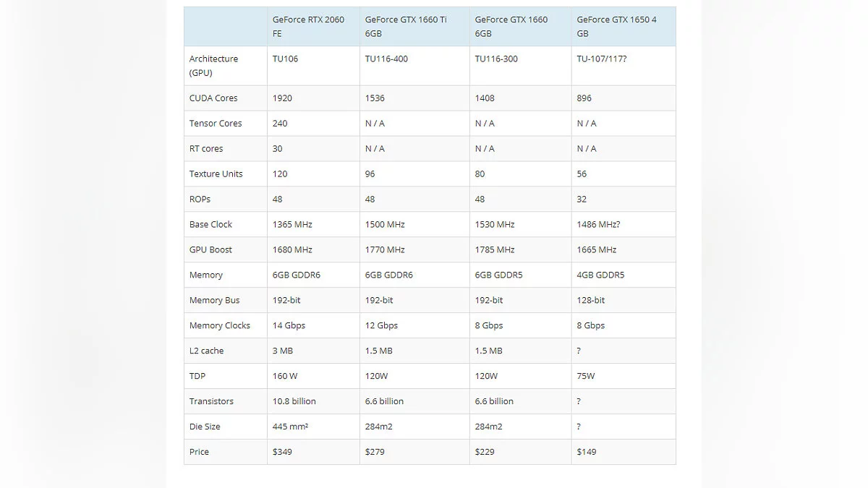Click the Texture Units row label

point(216,174)
